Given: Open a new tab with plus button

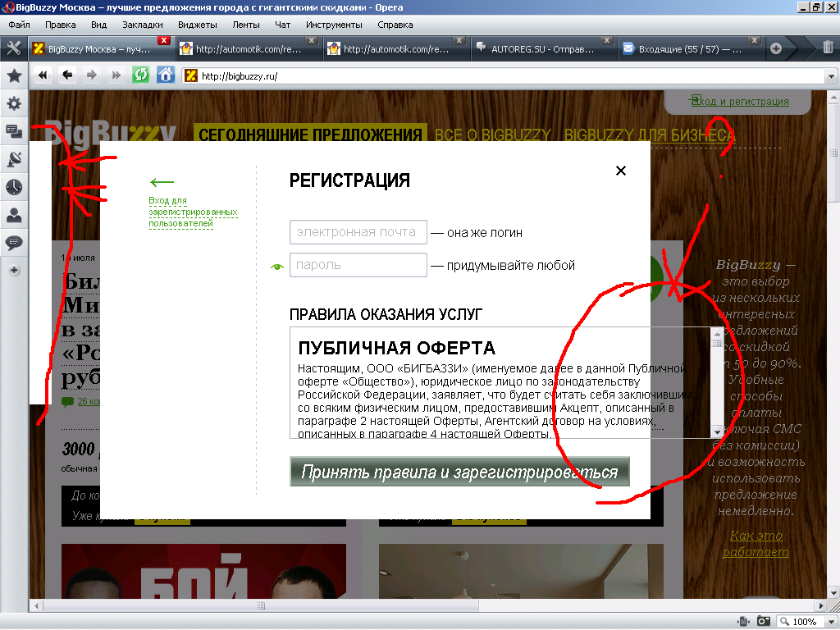Looking at the screenshot, I should tap(776, 48).
